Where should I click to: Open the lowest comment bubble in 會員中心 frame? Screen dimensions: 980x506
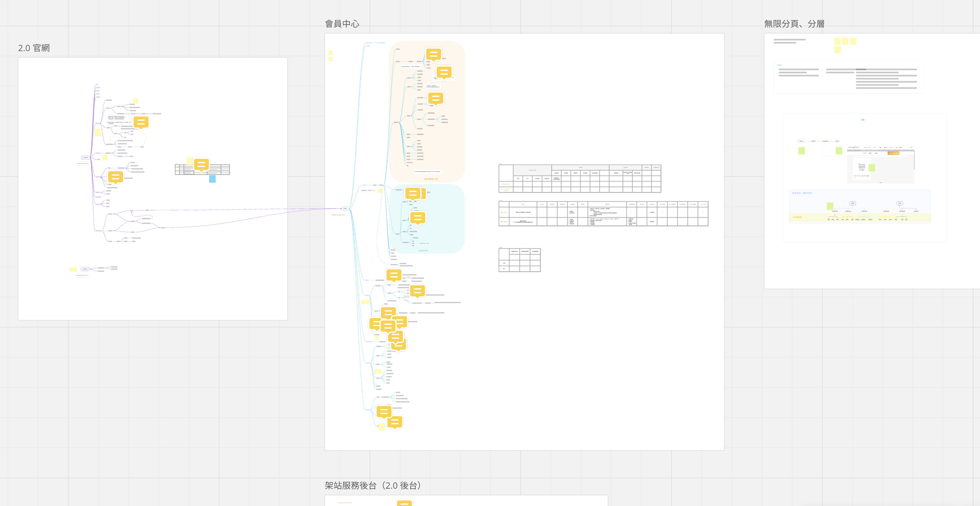pos(395,421)
